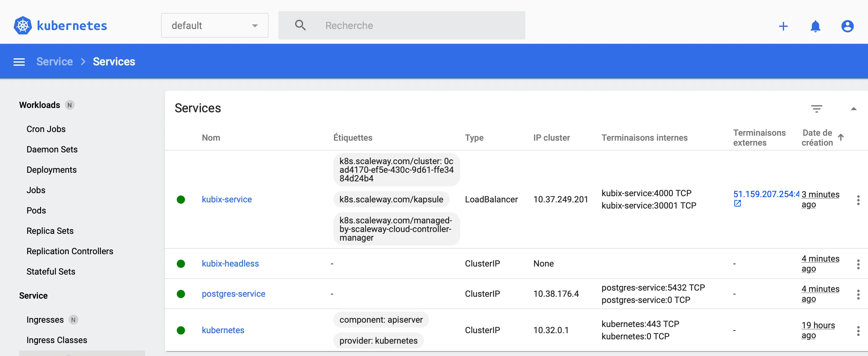Click the filter icon in Services header
The image size is (868, 356).
coord(817,109)
